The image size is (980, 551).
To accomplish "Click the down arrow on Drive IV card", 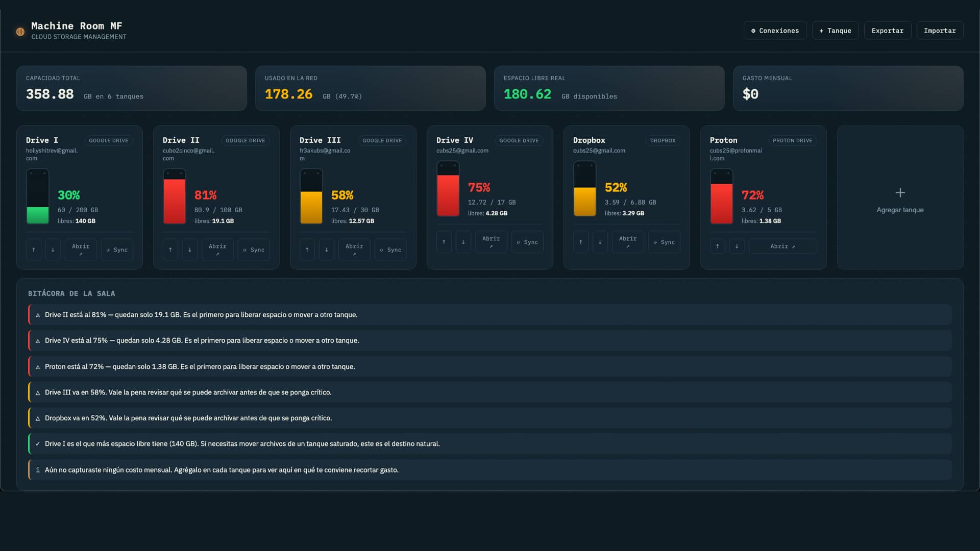I will click(463, 242).
